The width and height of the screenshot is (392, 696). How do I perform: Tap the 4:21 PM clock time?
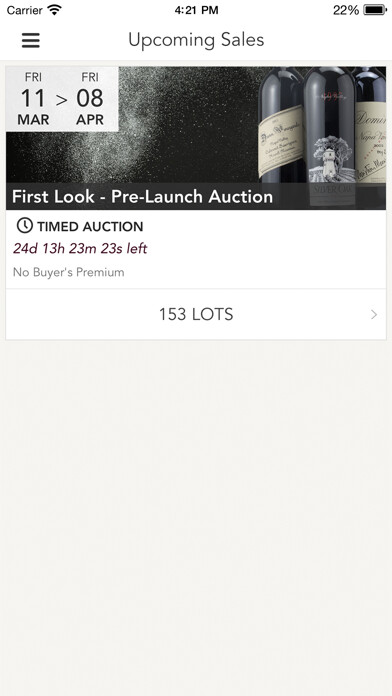196,10
